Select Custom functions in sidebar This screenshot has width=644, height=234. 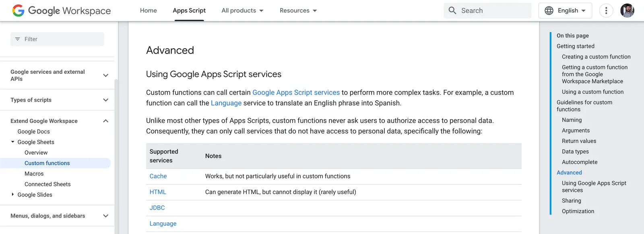[x=47, y=163]
